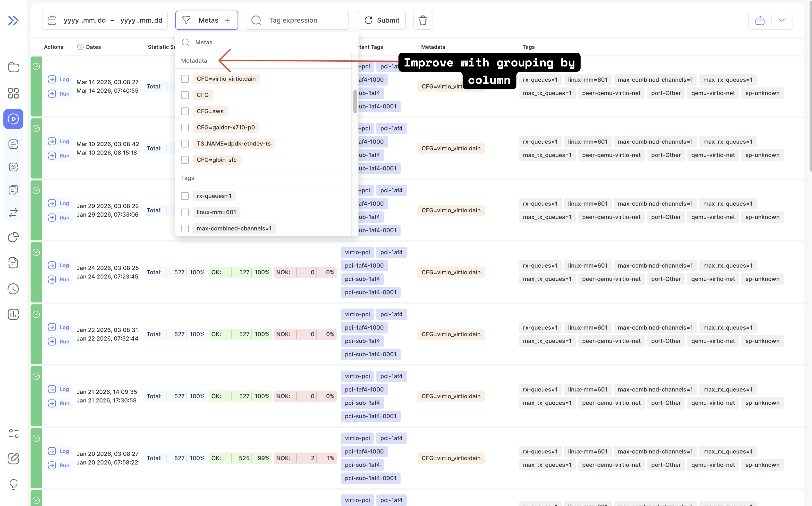This screenshot has width=812, height=506.
Task: Open Log for Mar 14 2026 run
Action: 59,79
